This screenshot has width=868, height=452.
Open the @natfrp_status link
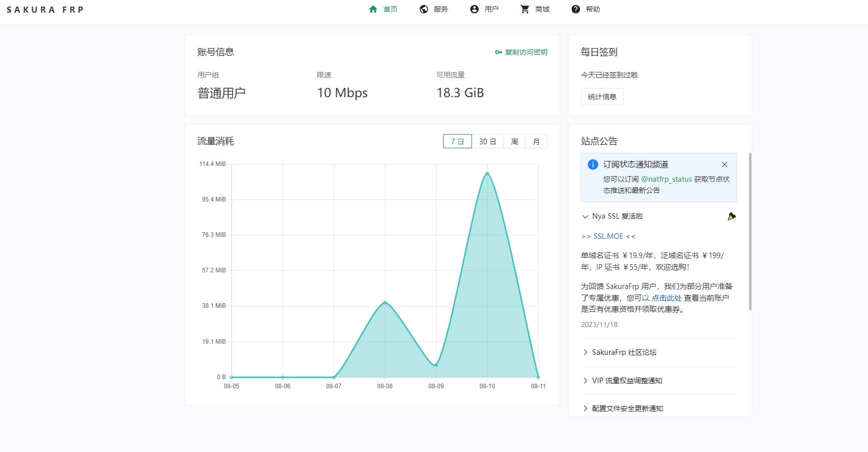(x=666, y=179)
